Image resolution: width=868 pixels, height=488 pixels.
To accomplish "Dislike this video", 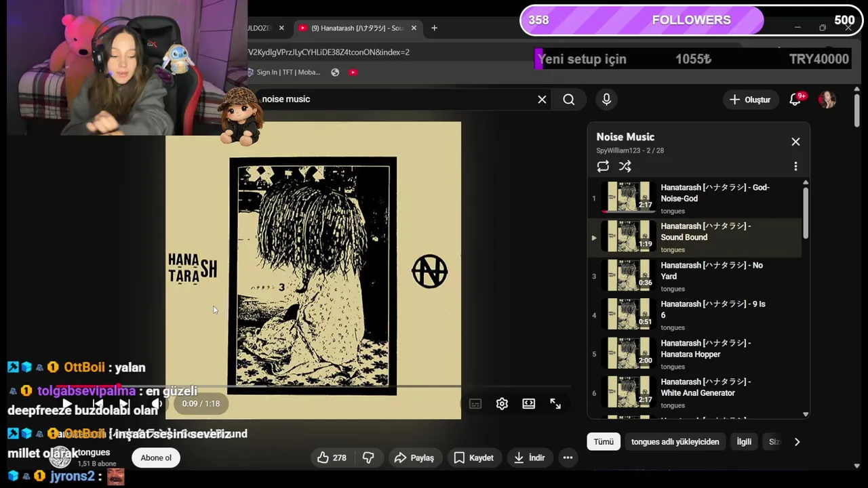I will [368, 457].
